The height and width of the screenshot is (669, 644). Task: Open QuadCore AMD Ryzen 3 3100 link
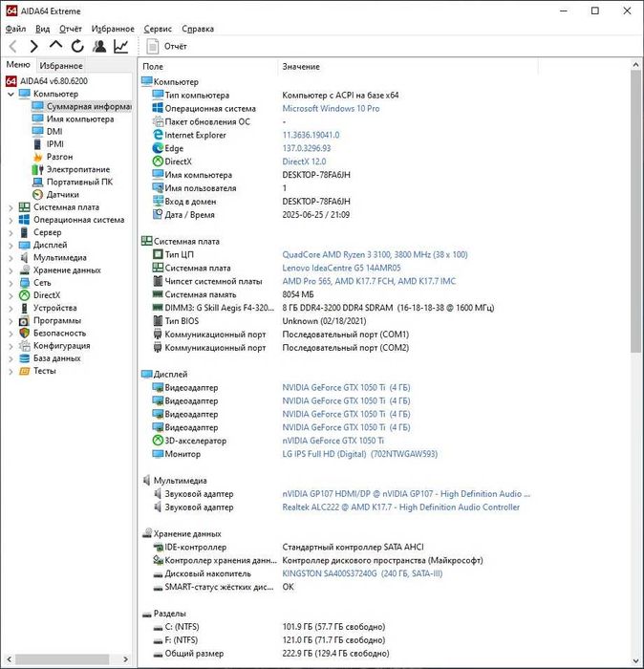(375, 255)
